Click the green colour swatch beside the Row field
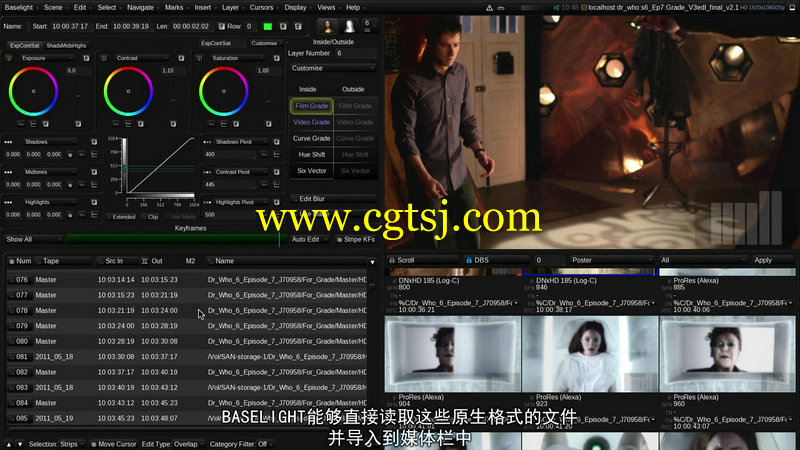800x450 pixels. [x=267, y=26]
